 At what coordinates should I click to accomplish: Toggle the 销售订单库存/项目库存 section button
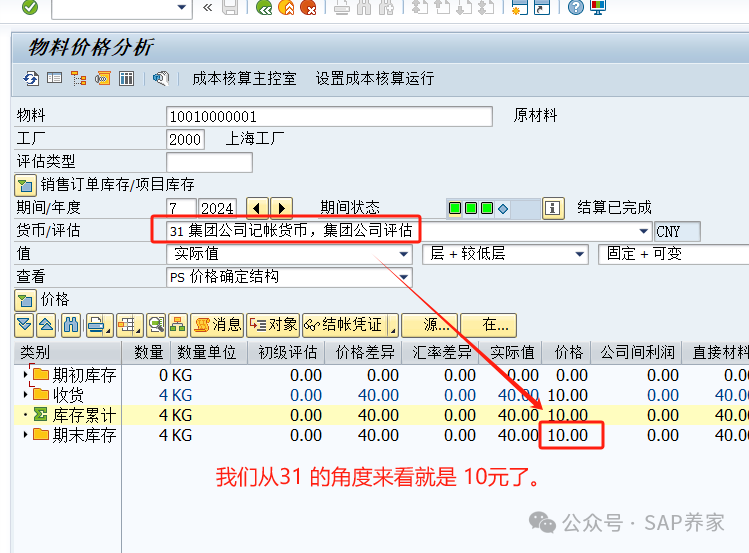pyautogui.click(x=25, y=185)
